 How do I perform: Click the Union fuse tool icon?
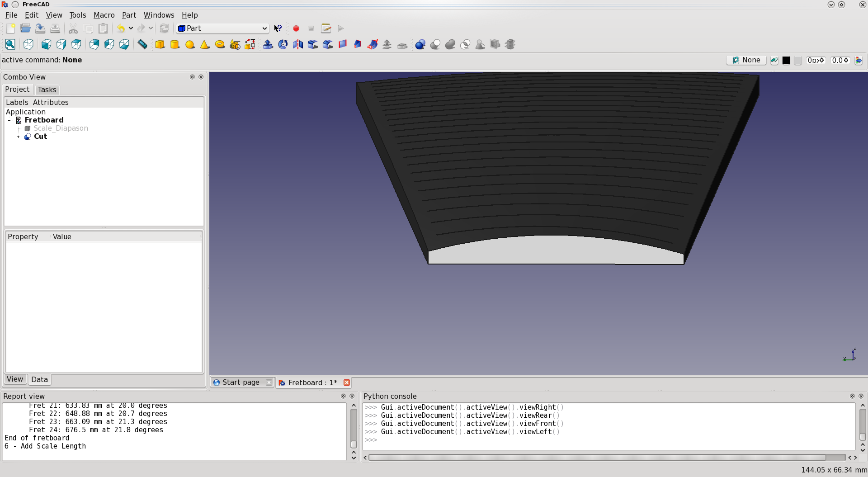tap(450, 44)
